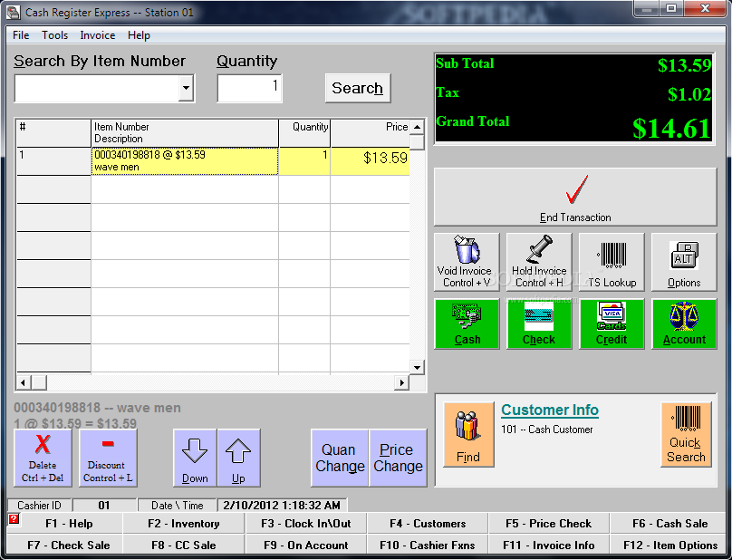Image resolution: width=732 pixels, height=560 pixels.
Task: Open the ALT Options button
Action: coord(684,262)
